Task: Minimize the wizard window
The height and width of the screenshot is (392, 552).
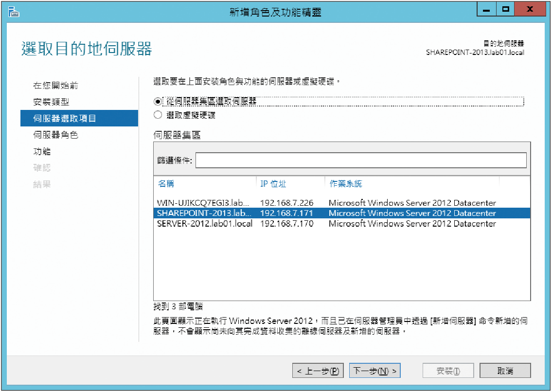Action: coord(486,10)
